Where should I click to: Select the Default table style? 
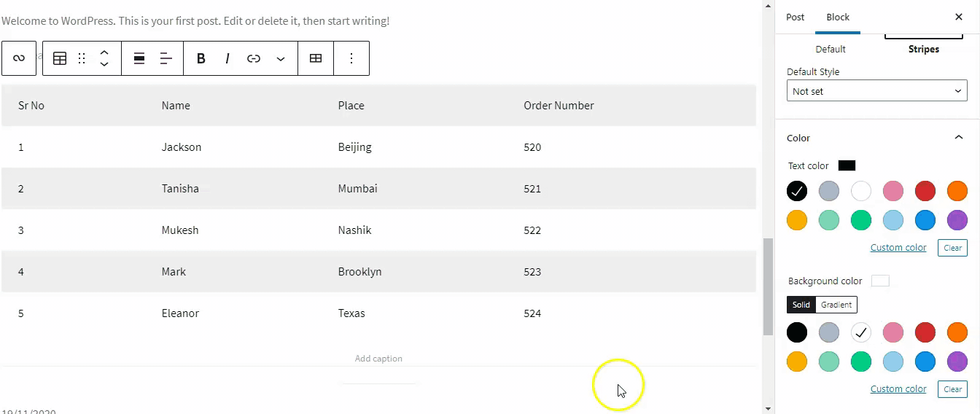tap(831, 49)
